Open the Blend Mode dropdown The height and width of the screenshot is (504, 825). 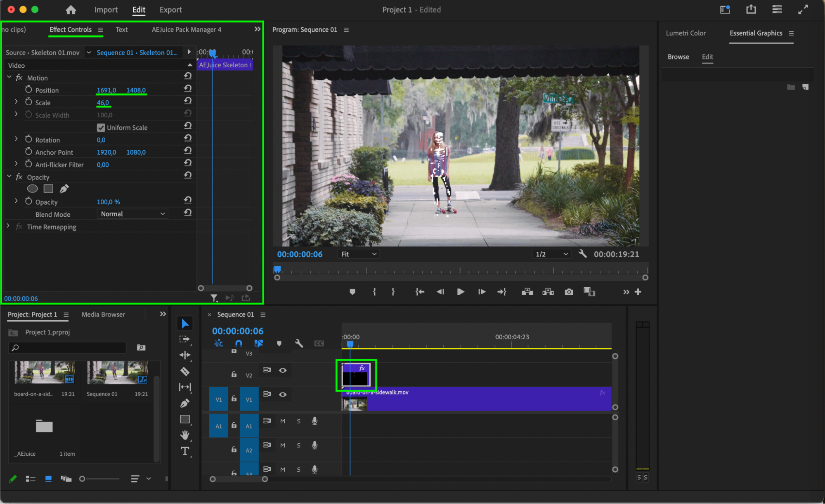coord(132,214)
